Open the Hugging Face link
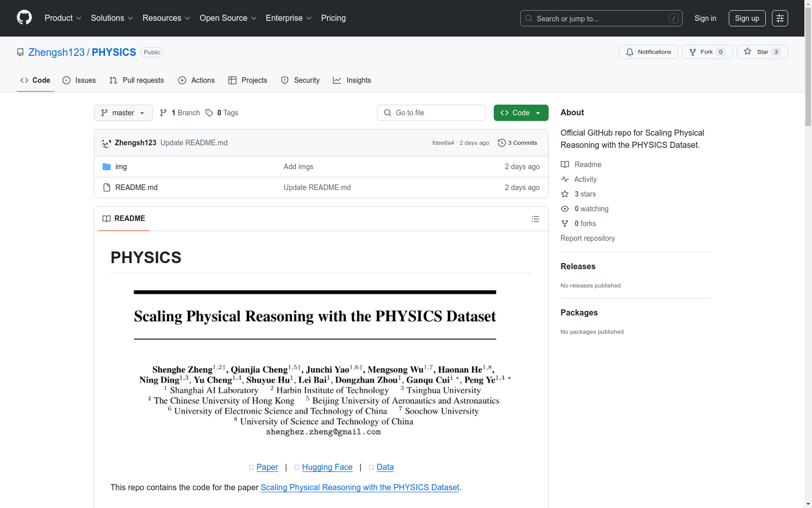This screenshot has height=508, width=812. 327,467
